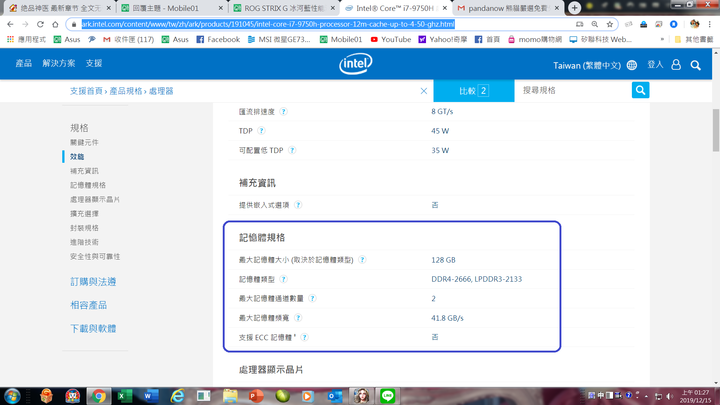720x405 pixels.
Task: Open Word from taskbar
Action: pos(150,396)
